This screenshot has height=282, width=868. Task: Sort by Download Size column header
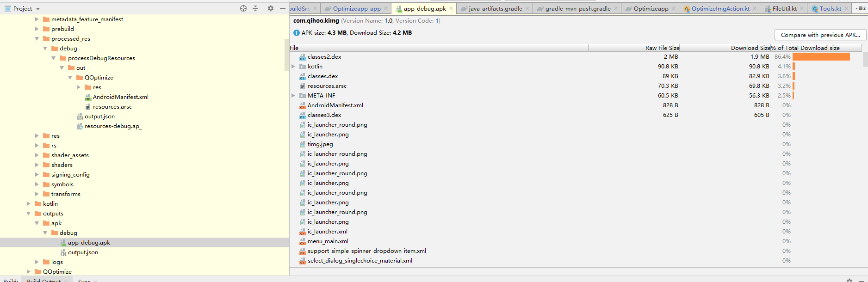coord(725,48)
